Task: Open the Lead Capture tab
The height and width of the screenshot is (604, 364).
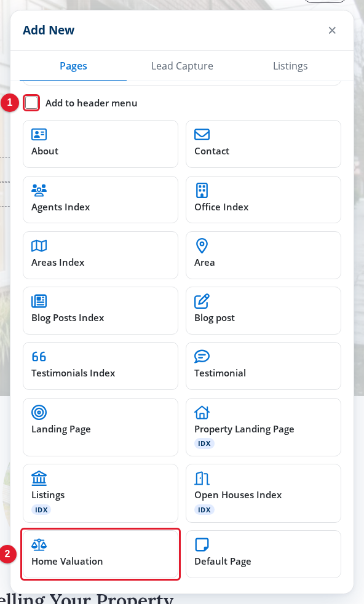Action: (182, 66)
